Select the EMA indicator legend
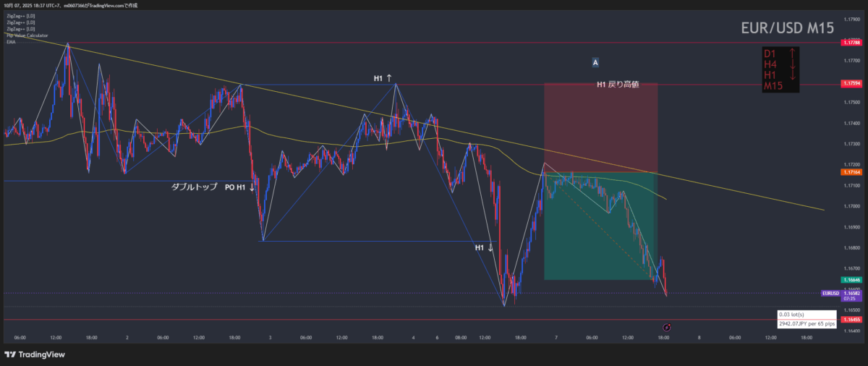868x366 pixels. (11, 42)
